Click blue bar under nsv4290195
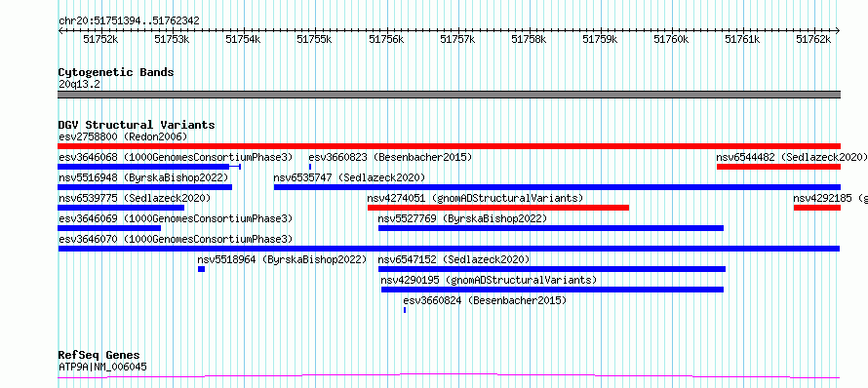This screenshot has height=388, width=868. tap(552, 289)
